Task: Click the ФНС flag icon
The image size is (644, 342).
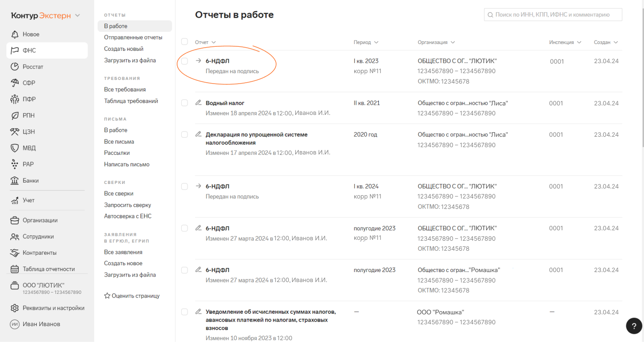Action: (x=15, y=50)
